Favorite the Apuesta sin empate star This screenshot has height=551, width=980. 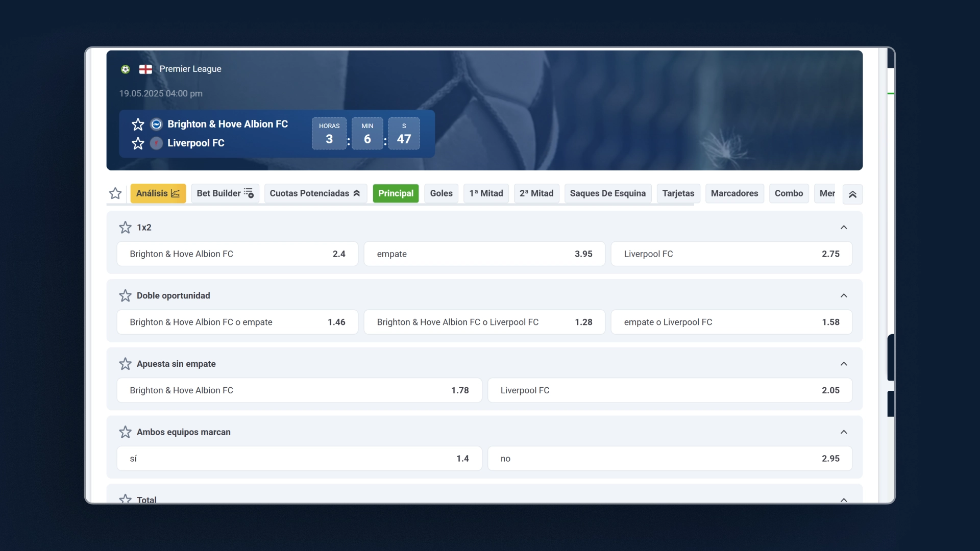tap(125, 364)
